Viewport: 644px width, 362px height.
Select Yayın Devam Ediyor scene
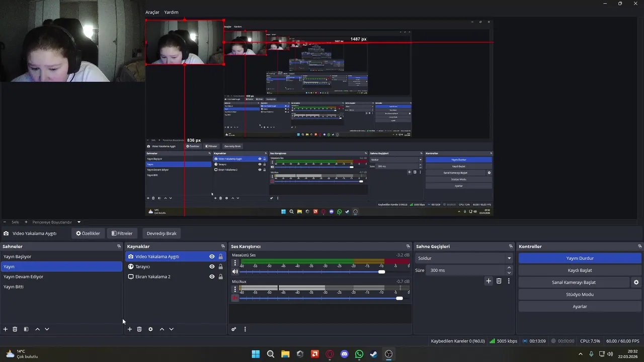61,277
